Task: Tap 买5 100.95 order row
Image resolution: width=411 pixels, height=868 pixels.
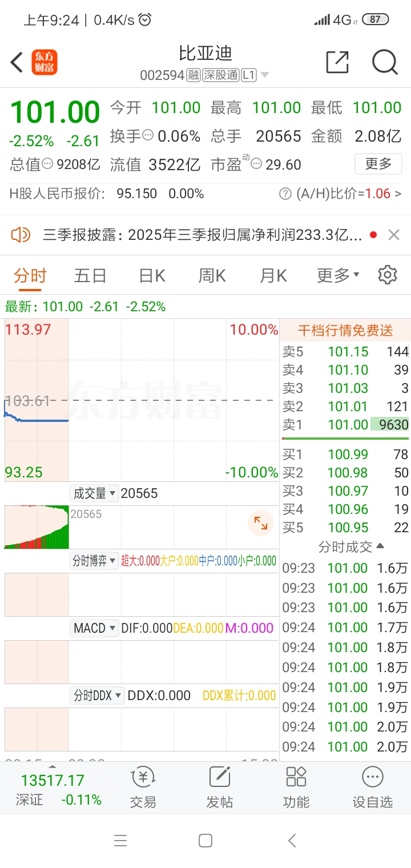Action: tap(345, 528)
